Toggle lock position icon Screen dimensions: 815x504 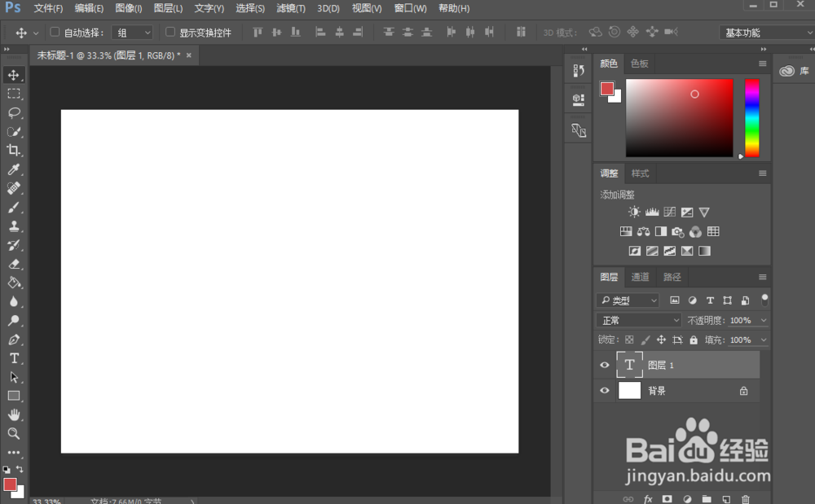(661, 340)
